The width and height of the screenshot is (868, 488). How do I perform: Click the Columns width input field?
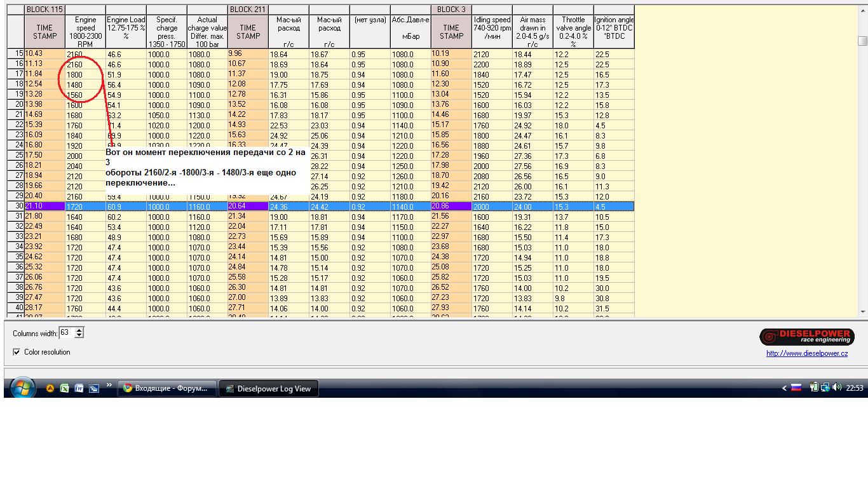[x=67, y=333]
